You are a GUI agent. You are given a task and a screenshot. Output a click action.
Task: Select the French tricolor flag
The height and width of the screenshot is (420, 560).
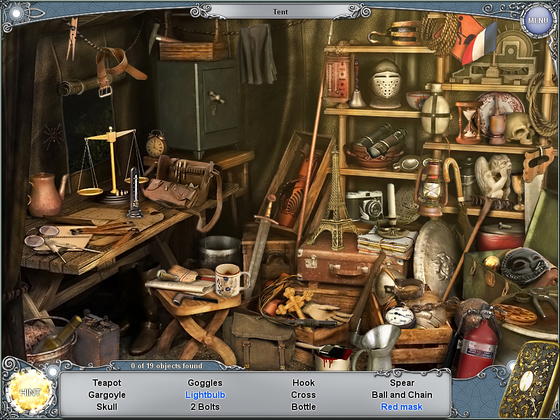coord(479,44)
